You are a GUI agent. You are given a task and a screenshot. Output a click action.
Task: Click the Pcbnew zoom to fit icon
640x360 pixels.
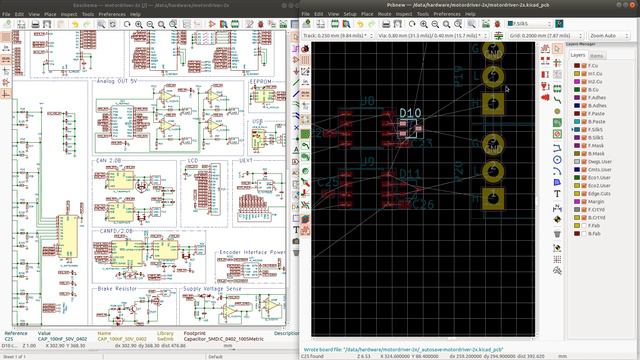click(x=447, y=24)
